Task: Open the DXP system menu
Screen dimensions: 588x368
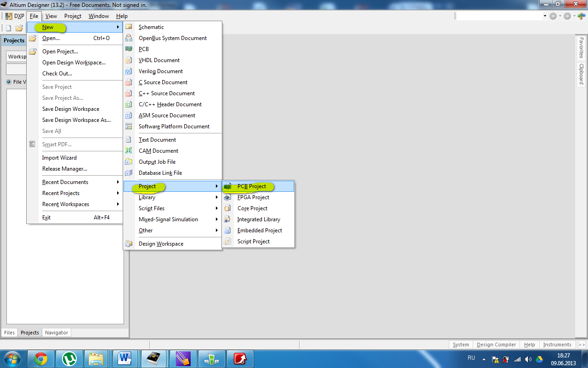Action: pyautogui.click(x=15, y=16)
